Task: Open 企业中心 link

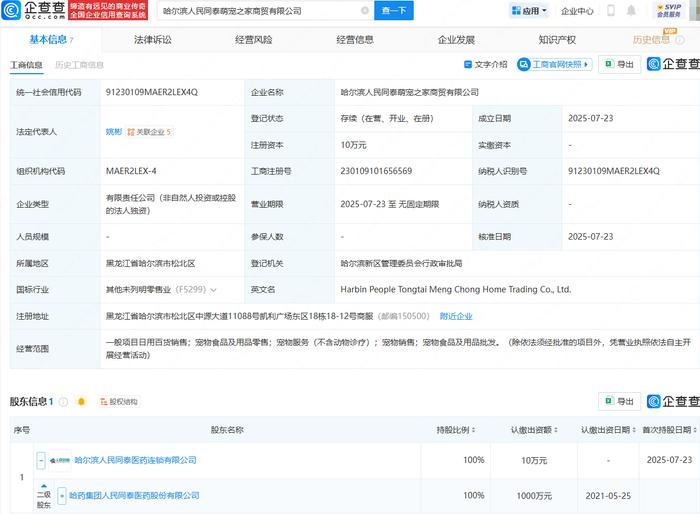Action: pyautogui.click(x=577, y=11)
